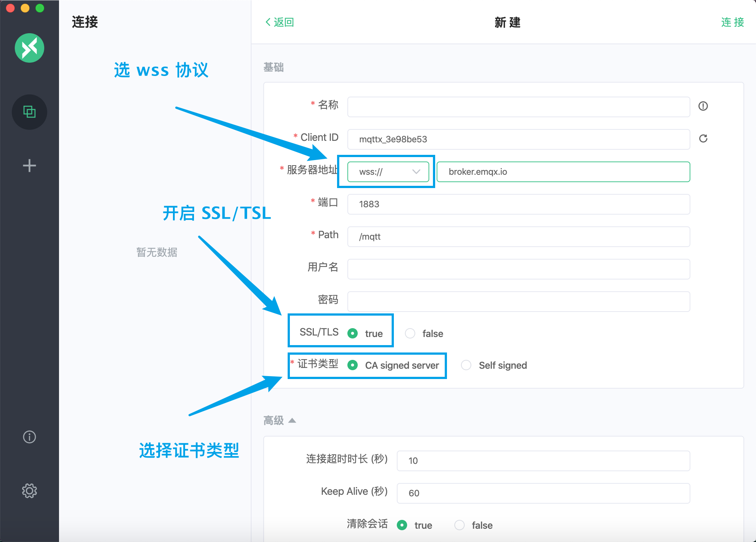Screen dimensions: 756x542
Task: Click the broker.emqx.io server address field
Action: pos(563,171)
